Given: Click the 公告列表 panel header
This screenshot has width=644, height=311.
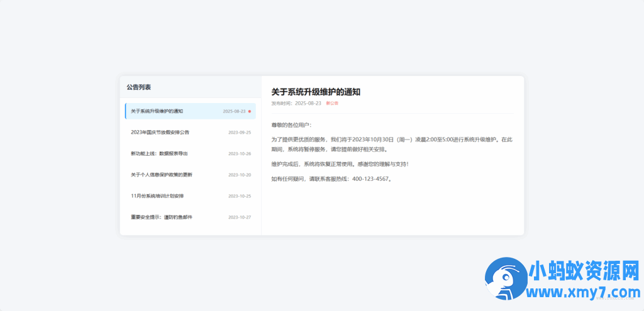Looking at the screenshot, I should (x=139, y=87).
